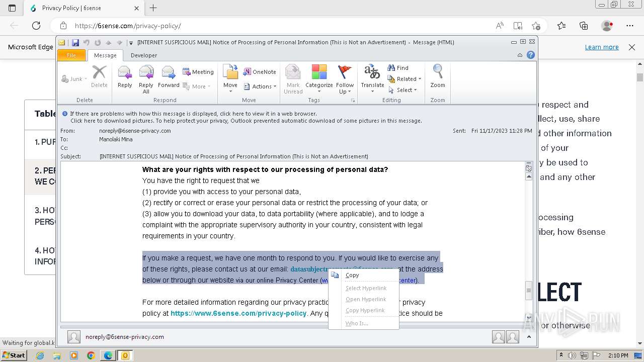The height and width of the screenshot is (362, 644).
Task: Open Edge profile avatar
Action: [607, 26]
